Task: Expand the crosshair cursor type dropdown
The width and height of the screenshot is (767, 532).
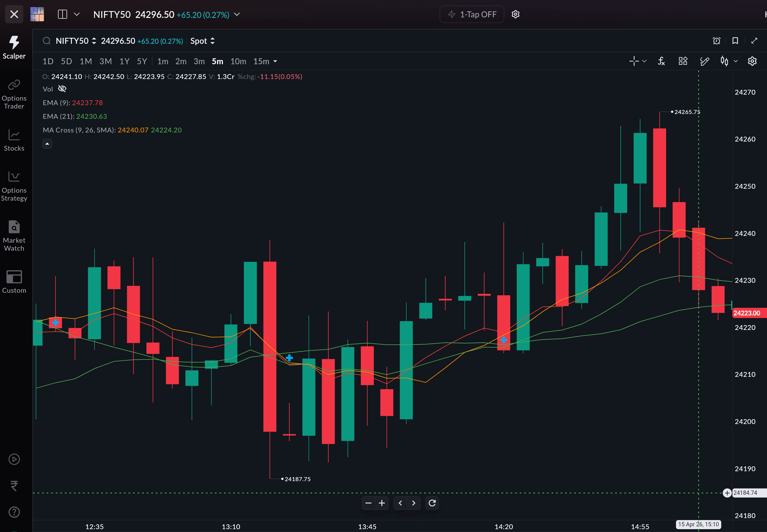Action: click(x=644, y=61)
